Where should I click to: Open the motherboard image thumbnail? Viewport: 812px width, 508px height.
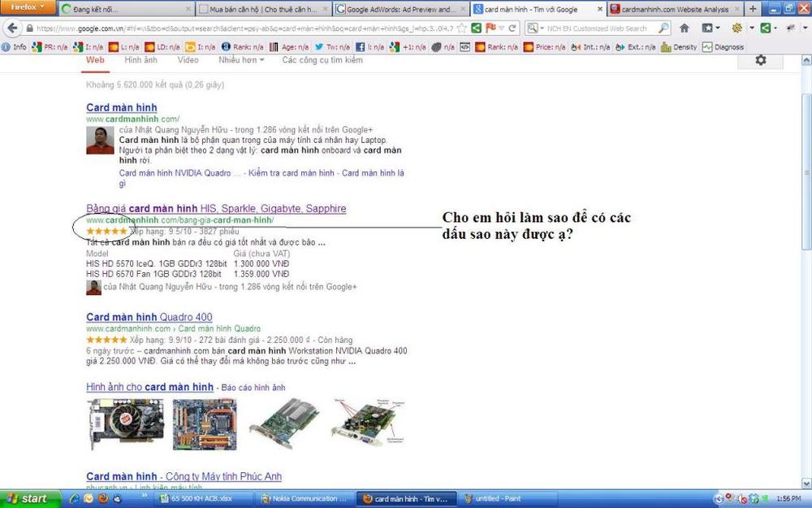tap(205, 423)
